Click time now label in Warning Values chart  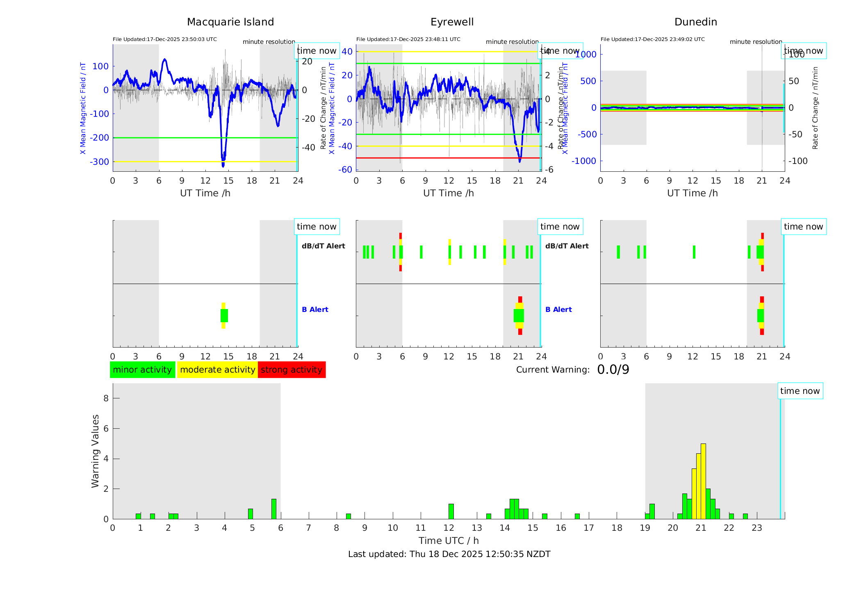pyautogui.click(x=800, y=391)
